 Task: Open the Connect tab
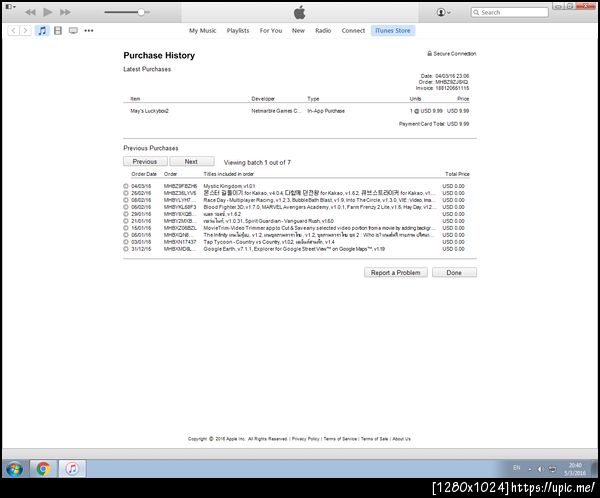coord(353,31)
